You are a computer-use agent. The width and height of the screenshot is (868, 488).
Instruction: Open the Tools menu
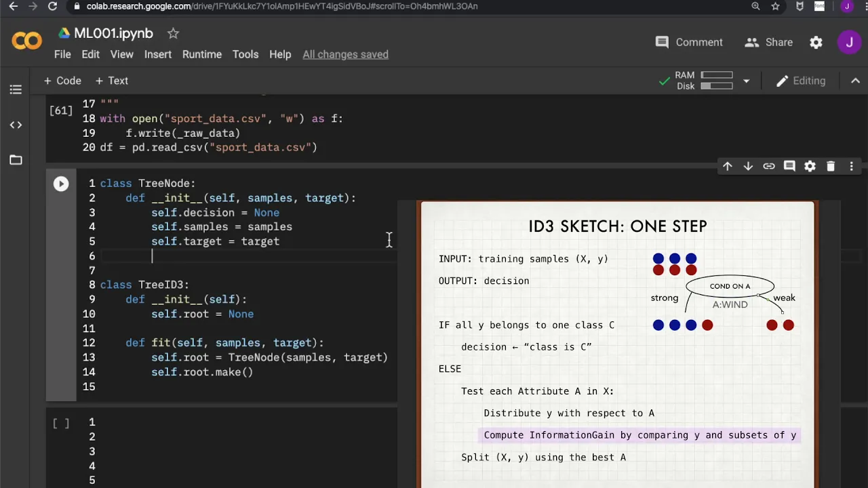coord(245,54)
